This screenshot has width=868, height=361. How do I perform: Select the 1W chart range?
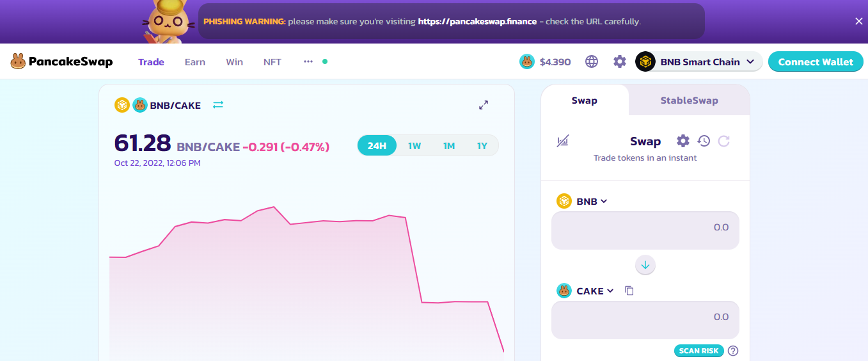[414, 146]
